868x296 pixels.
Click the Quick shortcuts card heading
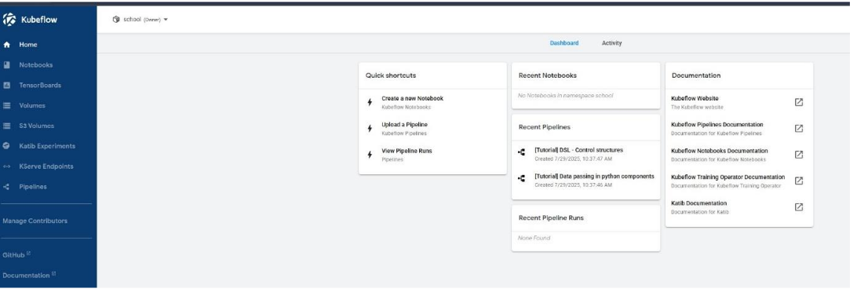[391, 75]
